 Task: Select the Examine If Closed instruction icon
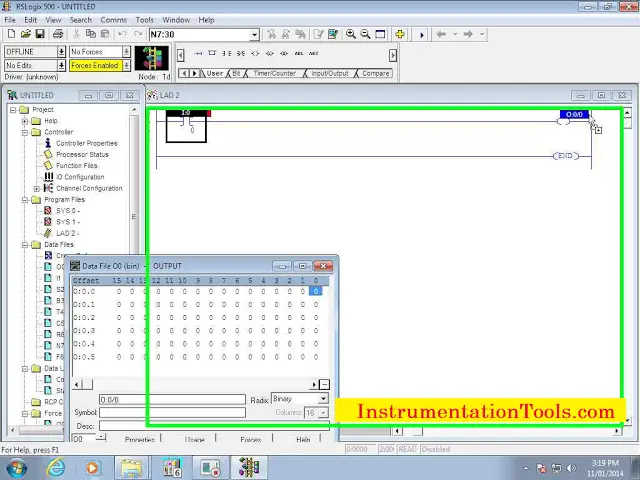click(227, 53)
